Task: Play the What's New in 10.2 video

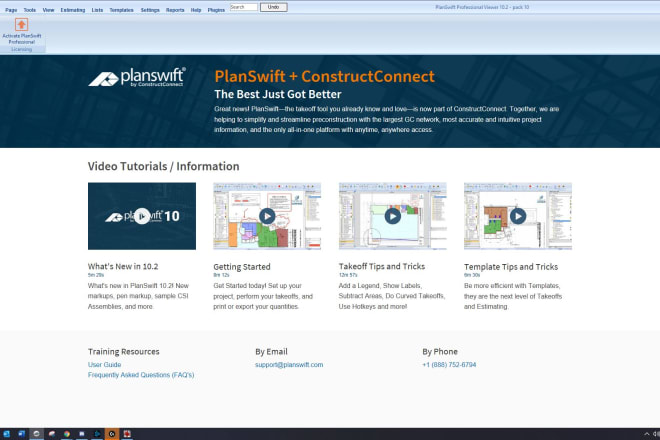Action: pyautogui.click(x=142, y=216)
